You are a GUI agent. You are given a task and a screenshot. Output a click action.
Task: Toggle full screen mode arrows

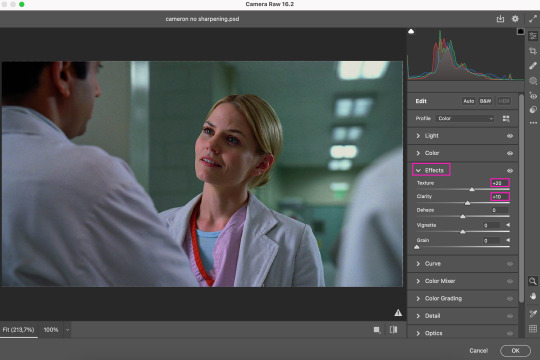[x=533, y=19]
